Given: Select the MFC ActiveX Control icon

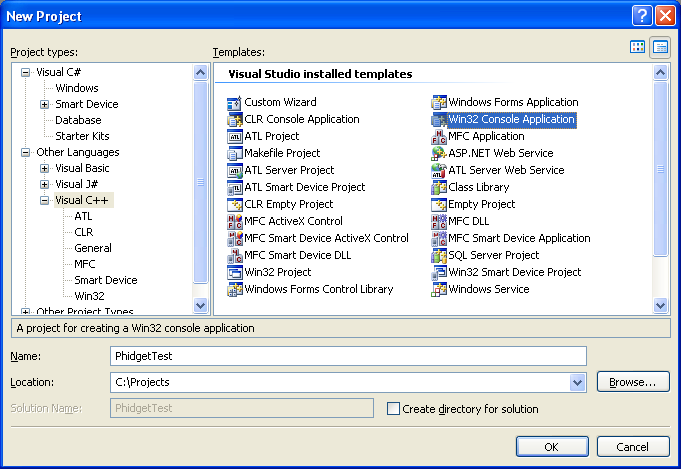Looking at the screenshot, I should tap(235, 221).
